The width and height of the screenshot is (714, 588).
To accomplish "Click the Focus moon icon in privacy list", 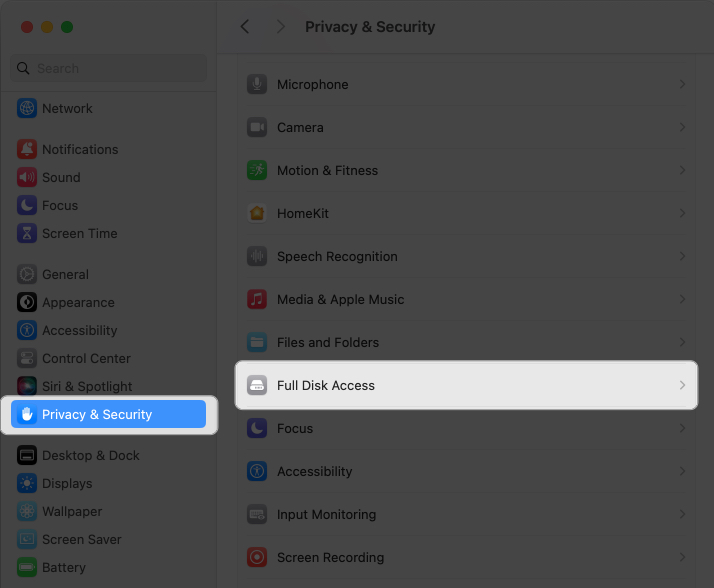I will pos(257,428).
